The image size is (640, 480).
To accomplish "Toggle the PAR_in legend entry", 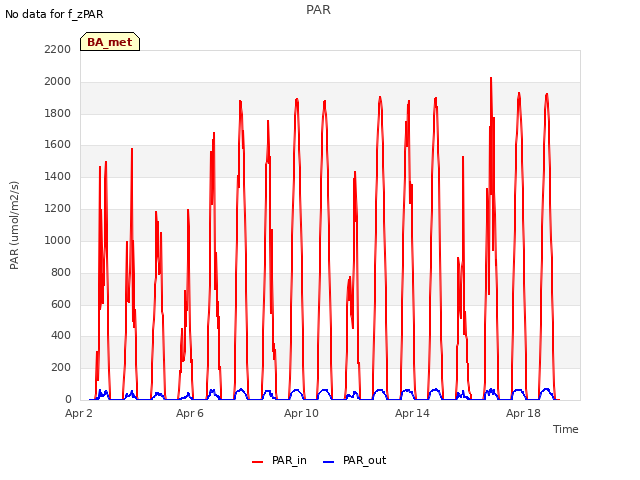I will pyautogui.click(x=280, y=460).
